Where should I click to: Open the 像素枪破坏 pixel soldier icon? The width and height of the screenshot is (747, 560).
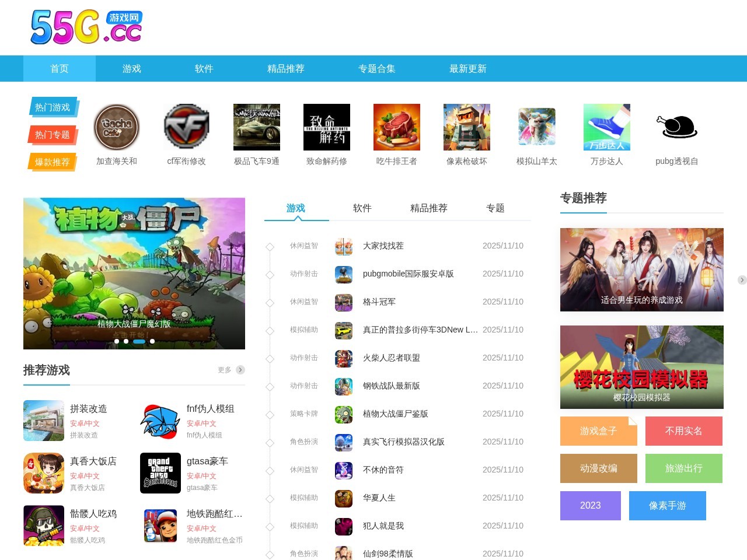467,127
